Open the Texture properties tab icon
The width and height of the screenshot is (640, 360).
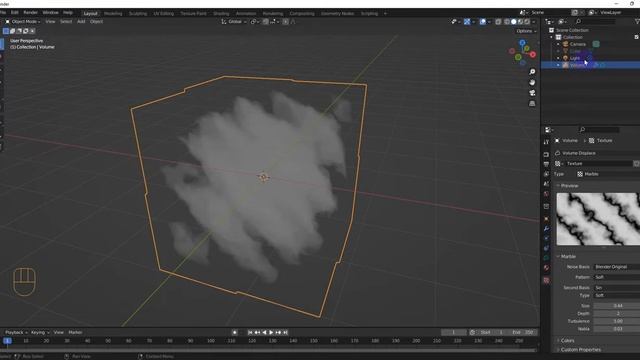pyautogui.click(x=546, y=280)
